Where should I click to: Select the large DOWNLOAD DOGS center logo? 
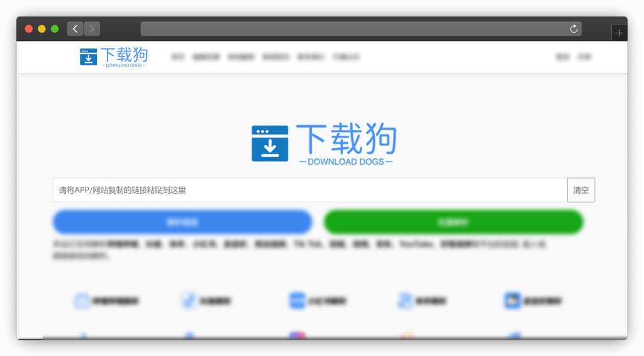coord(324,143)
